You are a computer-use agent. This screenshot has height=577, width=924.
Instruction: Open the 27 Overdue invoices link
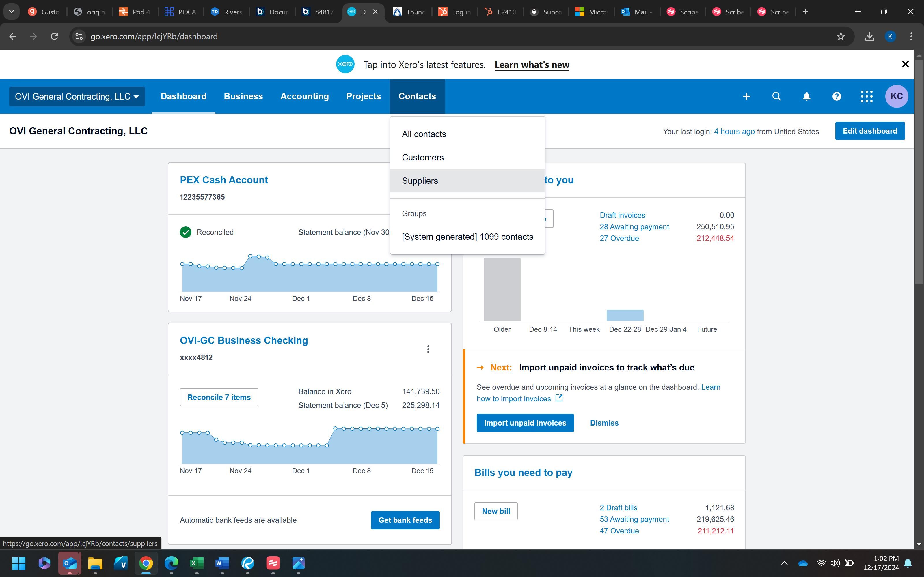(619, 239)
